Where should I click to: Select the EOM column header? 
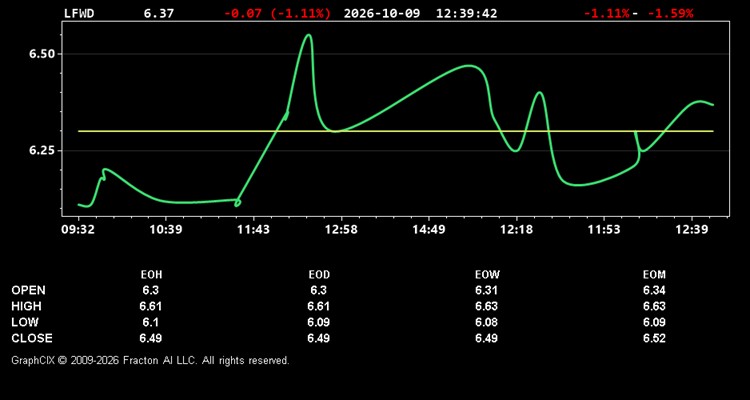pyautogui.click(x=654, y=275)
